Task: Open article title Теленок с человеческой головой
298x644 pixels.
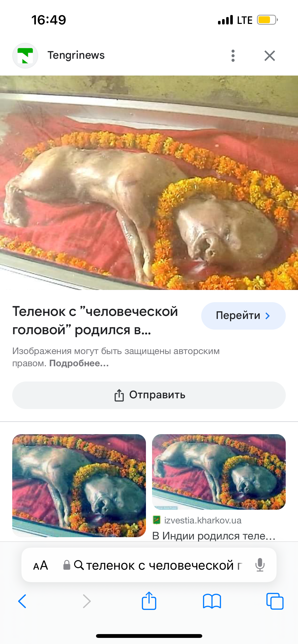Action: pyautogui.click(x=95, y=320)
